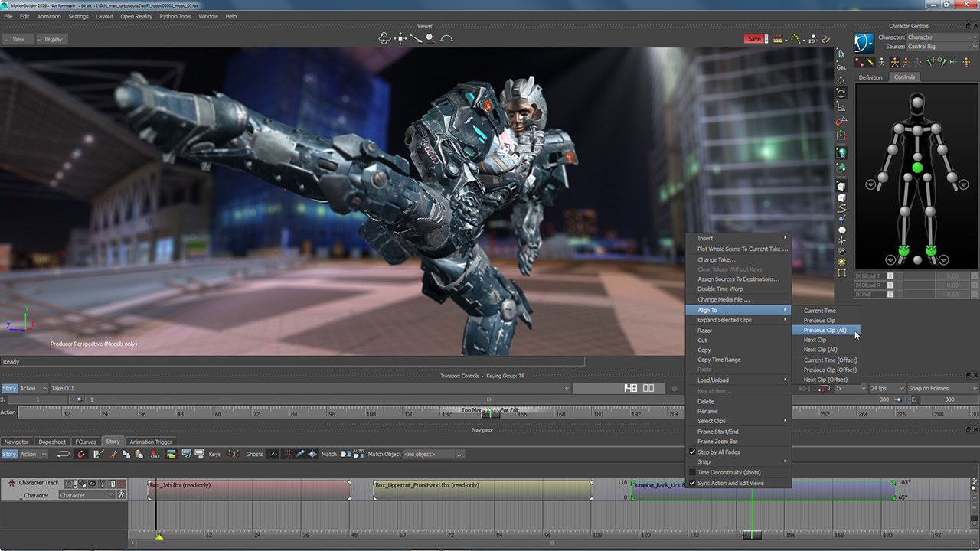
Task: Mute the Character Track with red circle
Action: (x=121, y=484)
